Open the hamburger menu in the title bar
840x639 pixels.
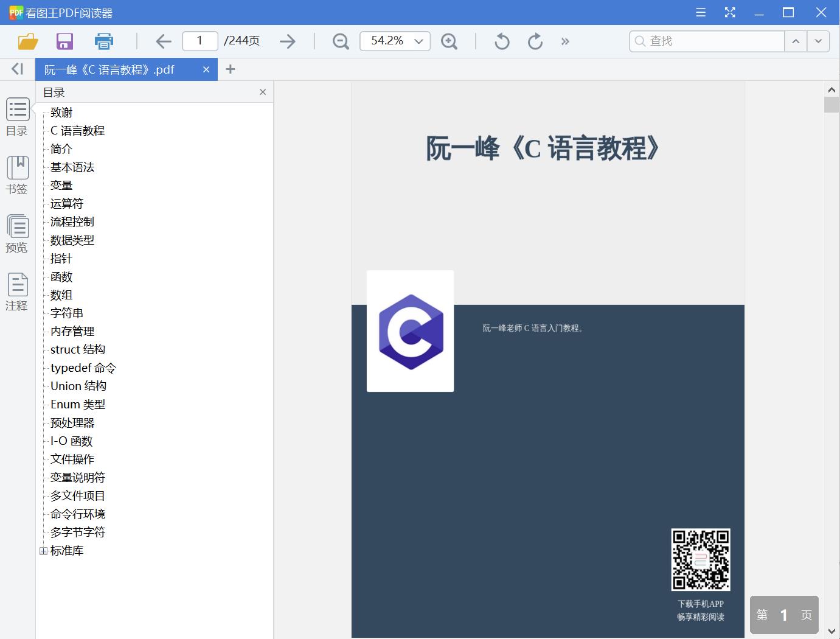click(701, 12)
